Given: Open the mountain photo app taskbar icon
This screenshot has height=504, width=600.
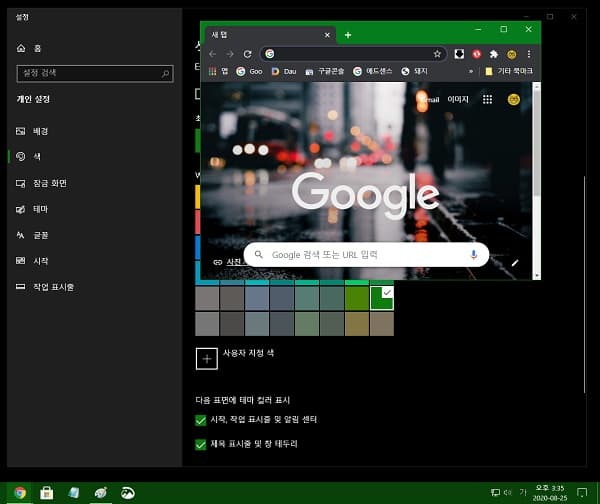Looking at the screenshot, I should pyautogui.click(x=127, y=493).
